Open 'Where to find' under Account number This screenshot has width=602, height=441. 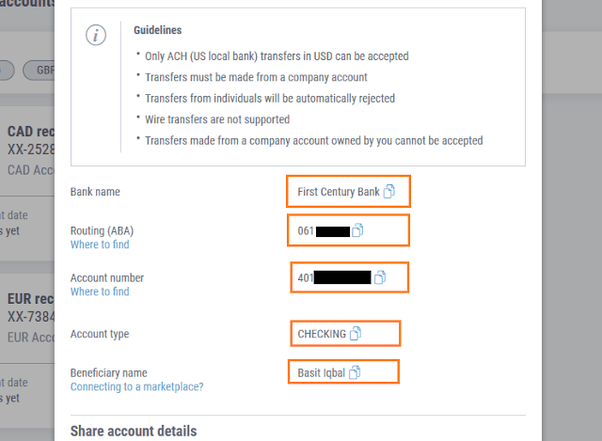coord(99,291)
